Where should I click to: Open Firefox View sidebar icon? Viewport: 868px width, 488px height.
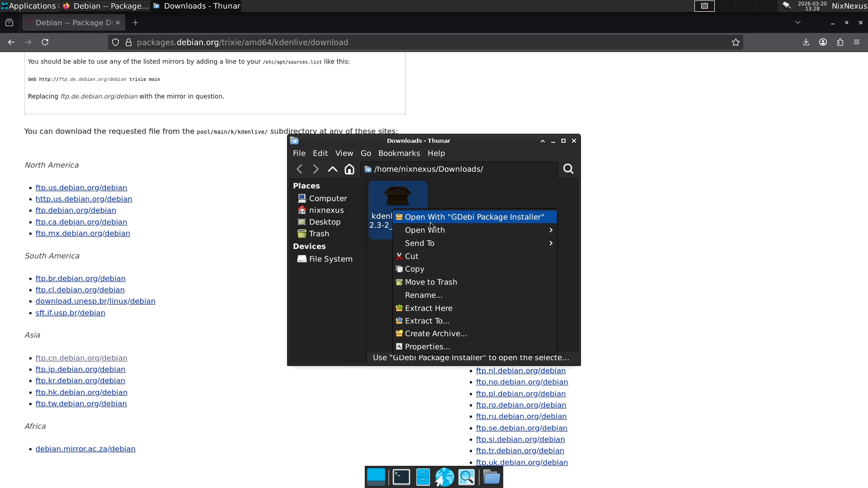click(x=9, y=23)
